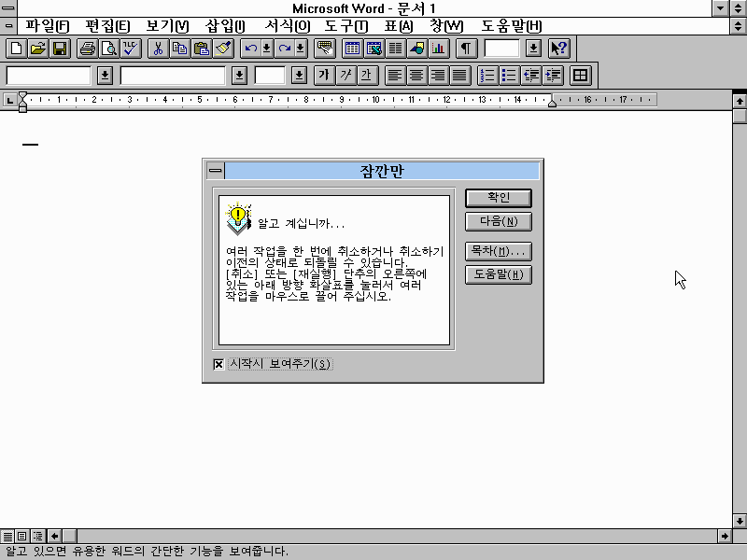This screenshot has width=747, height=560.
Task: Click the Redo arrow icon
Action: (285, 49)
